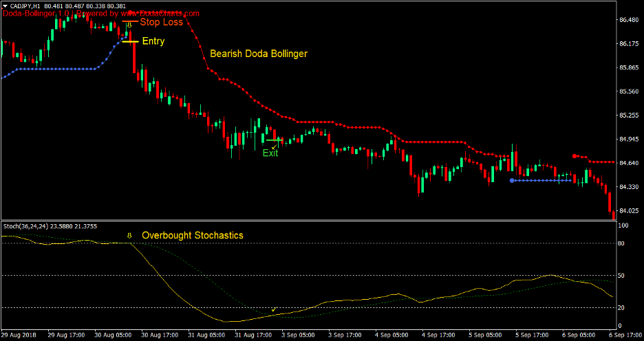Click the check mark icon above Exit
Image resolution: width=644 pixels, height=341 pixels.
coord(274,146)
